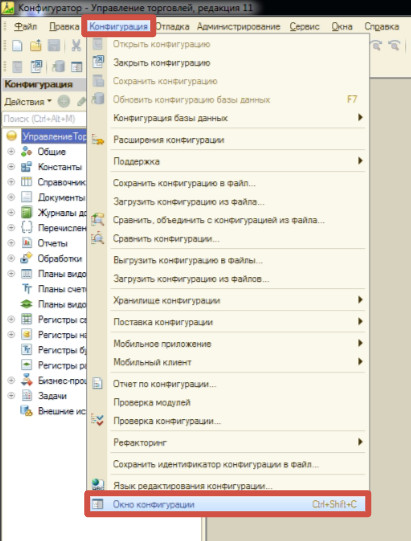The height and width of the screenshot is (541, 411).
Task: Click the open configuration icon in second toolbar
Action: [x=17, y=67]
